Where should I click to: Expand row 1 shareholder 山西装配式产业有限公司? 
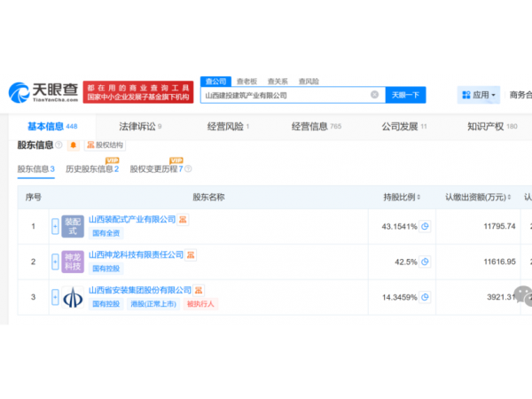pyautogui.click(x=55, y=226)
